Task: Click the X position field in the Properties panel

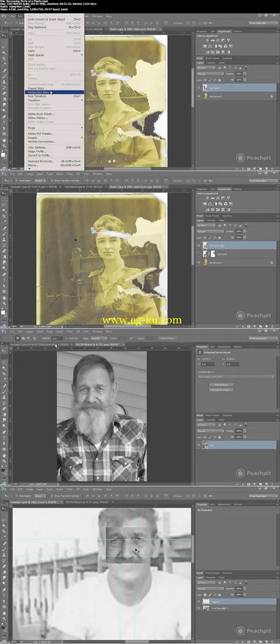Action: pyautogui.click(x=208, y=364)
